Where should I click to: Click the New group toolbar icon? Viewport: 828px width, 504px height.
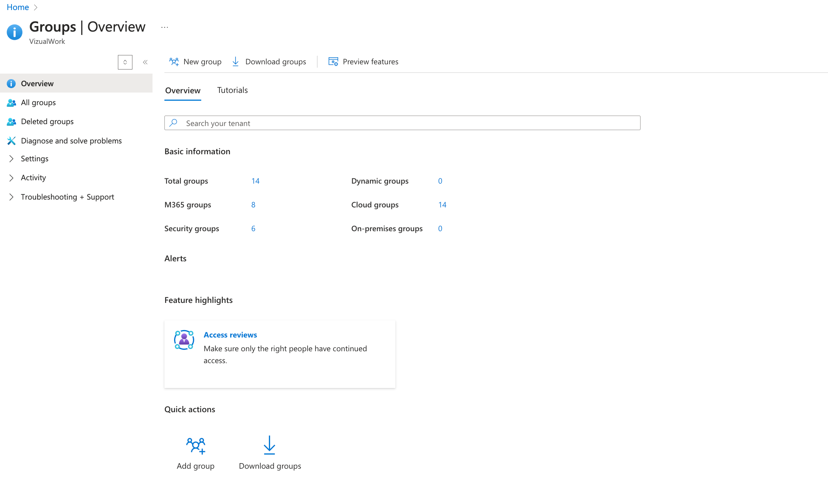pyautogui.click(x=174, y=62)
